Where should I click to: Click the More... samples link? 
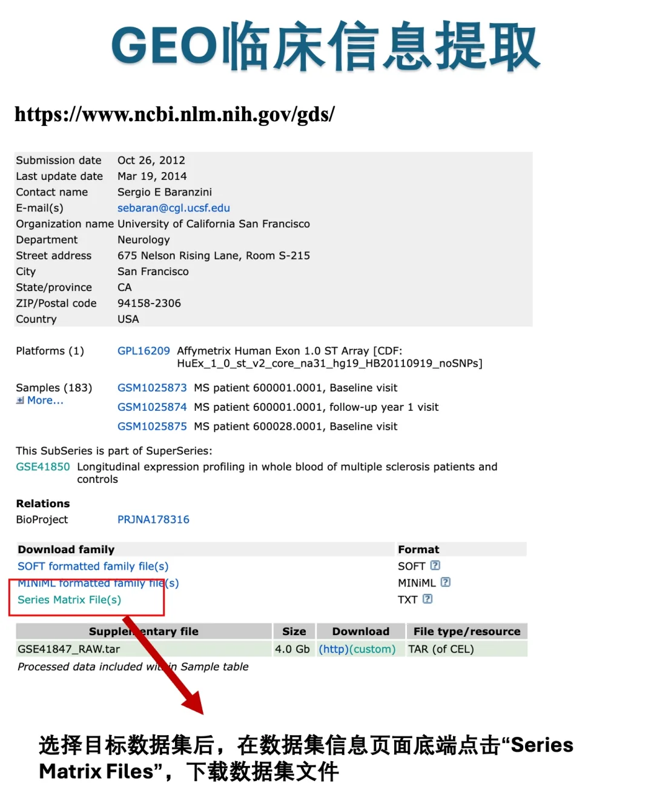pos(45,401)
